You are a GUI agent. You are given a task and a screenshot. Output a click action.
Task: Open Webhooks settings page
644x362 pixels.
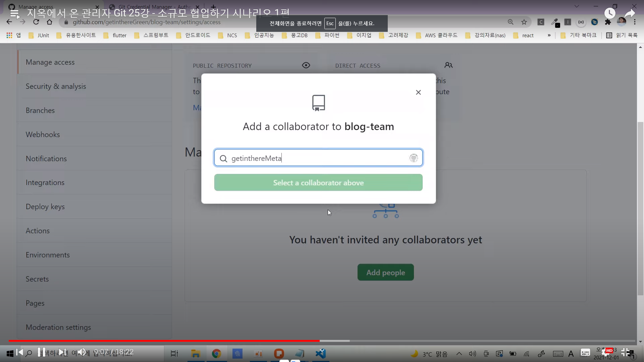[x=95, y=134]
